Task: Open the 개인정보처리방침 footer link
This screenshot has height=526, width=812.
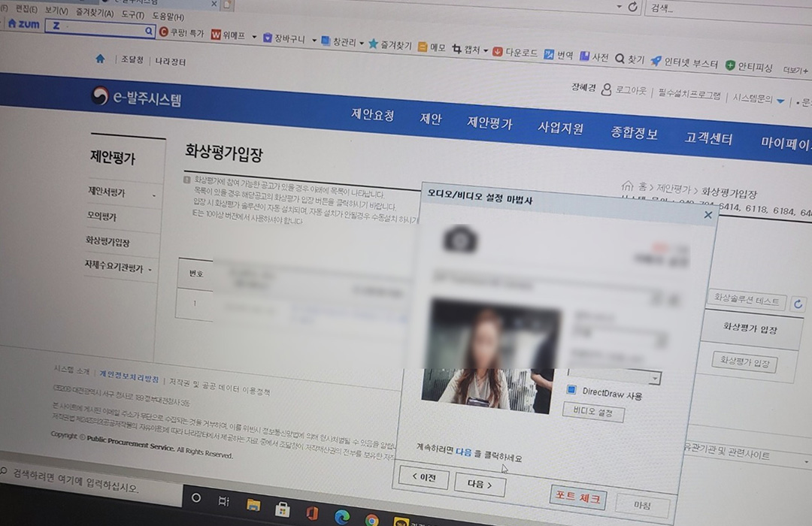Action: [x=129, y=376]
